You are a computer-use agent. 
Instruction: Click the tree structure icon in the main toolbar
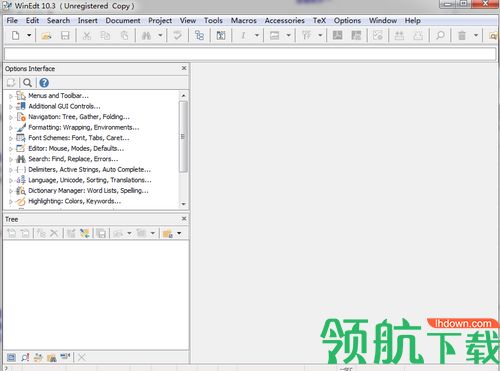tap(199, 35)
